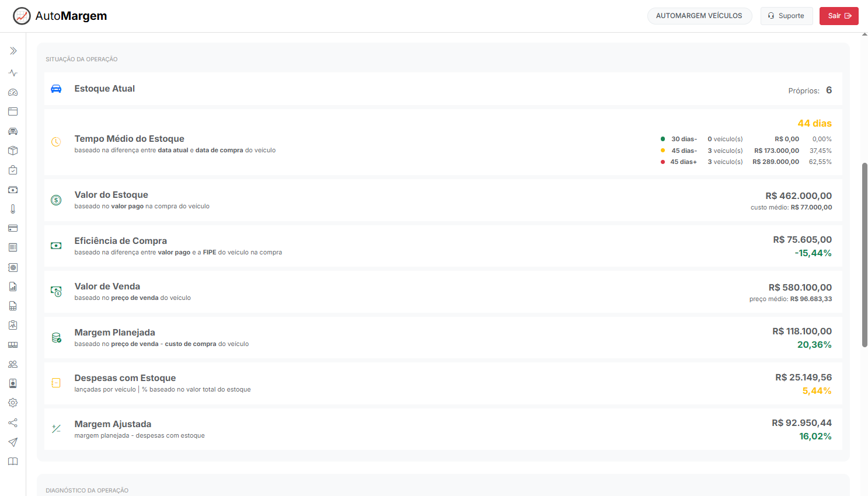The height and width of the screenshot is (496, 868).
Task: Open the 3D box sidebar icon
Action: [x=13, y=151]
